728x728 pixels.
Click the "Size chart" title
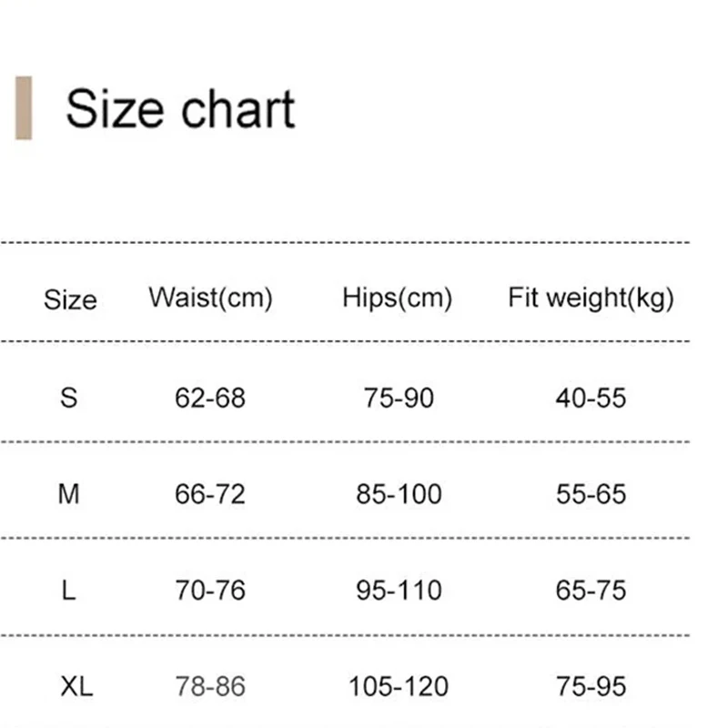point(180,108)
